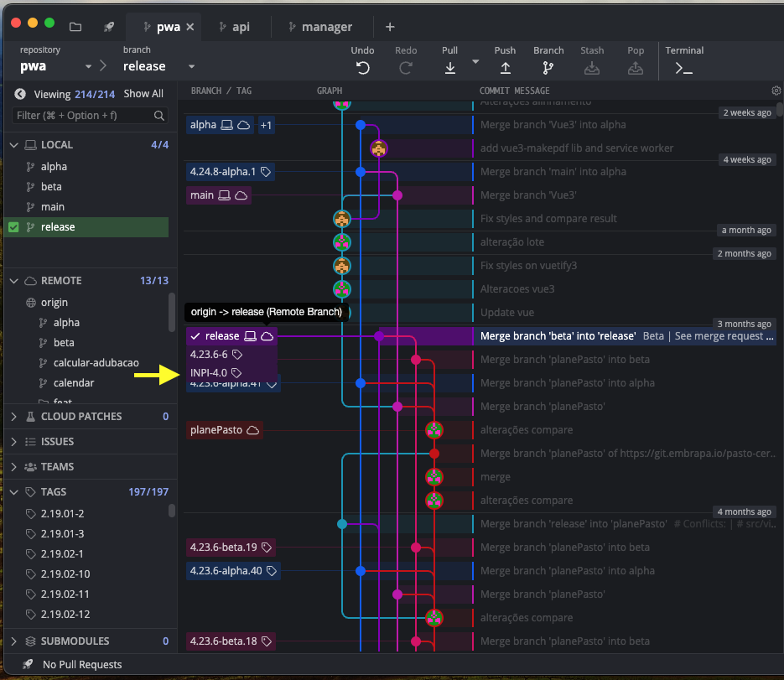Click the Stash icon
784x680 pixels.
(592, 68)
